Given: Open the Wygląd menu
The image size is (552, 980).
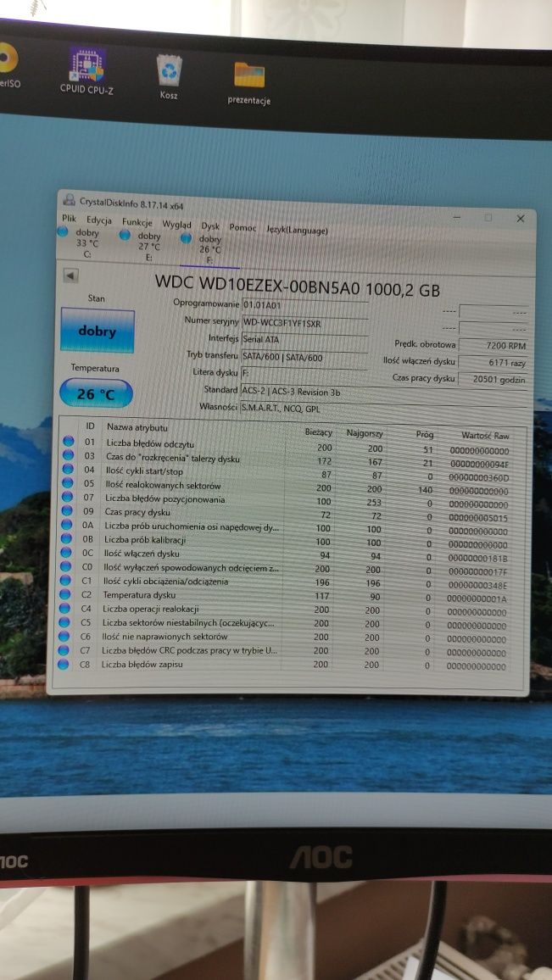Looking at the screenshot, I should 177,224.
